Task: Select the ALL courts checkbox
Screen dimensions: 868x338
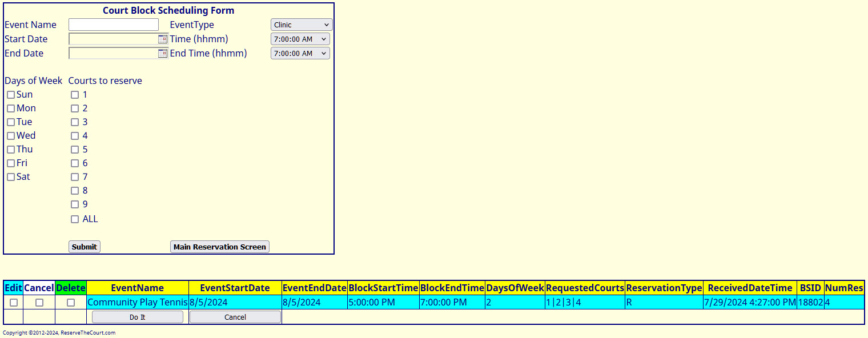Action: pyautogui.click(x=75, y=219)
